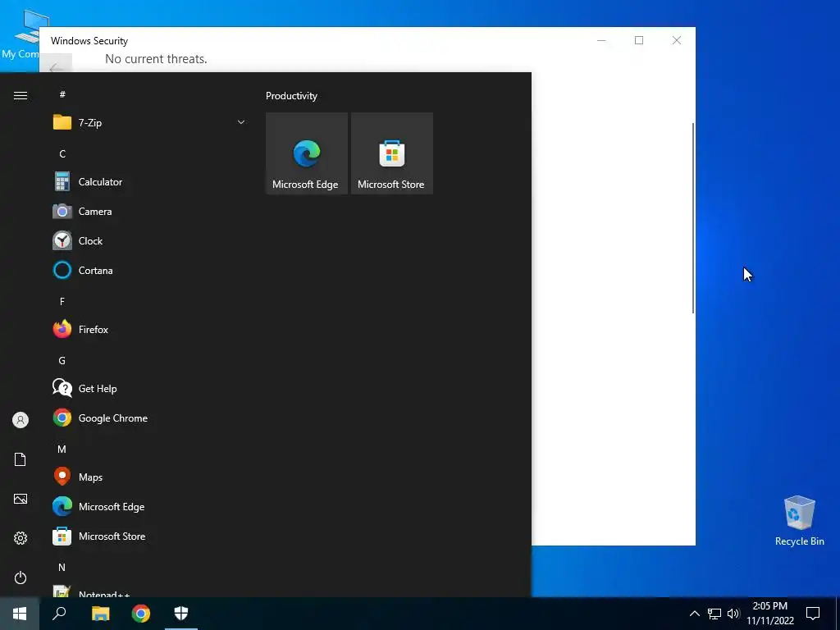Click the M letter header
The width and height of the screenshot is (840, 630).
[x=62, y=449]
